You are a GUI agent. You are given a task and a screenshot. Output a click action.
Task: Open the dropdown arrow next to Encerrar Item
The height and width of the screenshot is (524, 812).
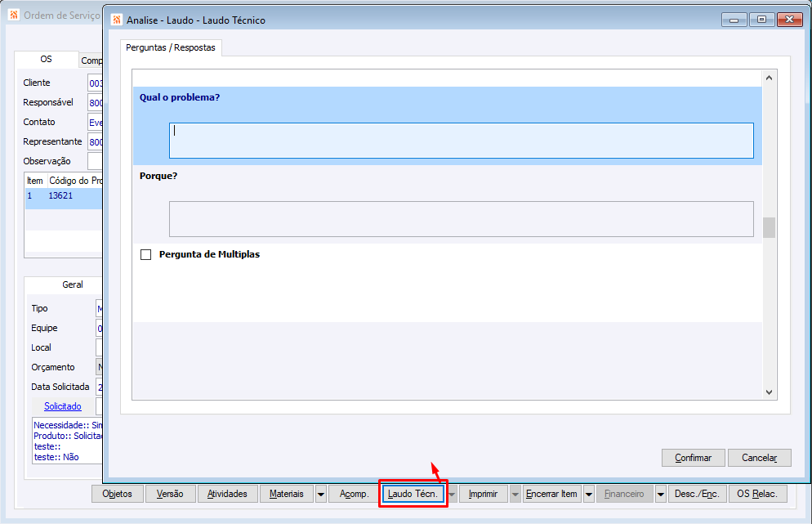pos(589,494)
